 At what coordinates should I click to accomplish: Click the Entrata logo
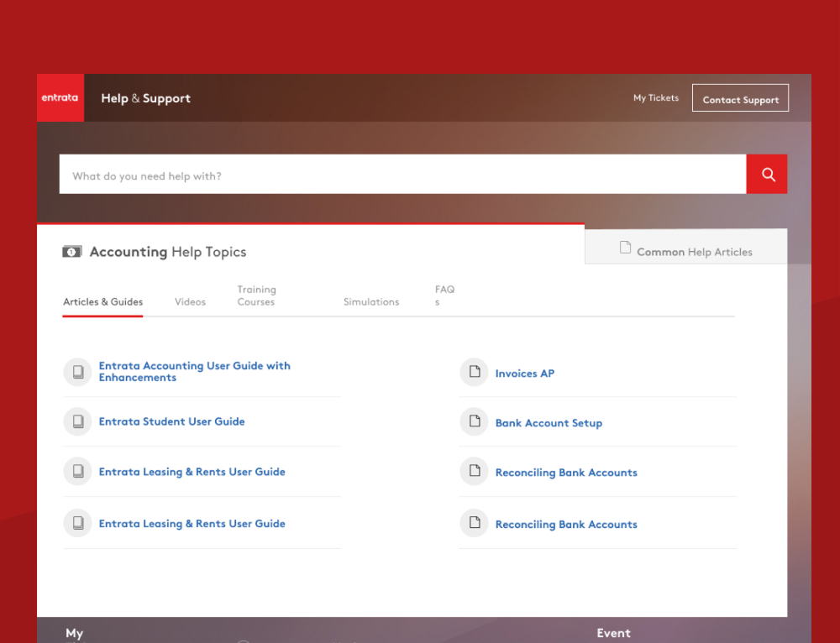point(60,97)
